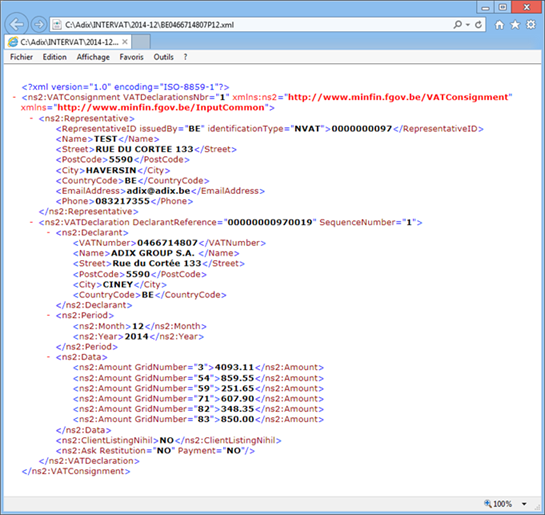Click the Search magnifier in address bar

point(457,25)
